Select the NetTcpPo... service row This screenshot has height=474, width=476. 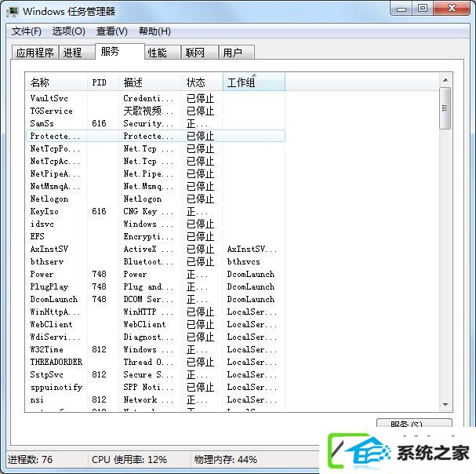pyautogui.click(x=155, y=148)
